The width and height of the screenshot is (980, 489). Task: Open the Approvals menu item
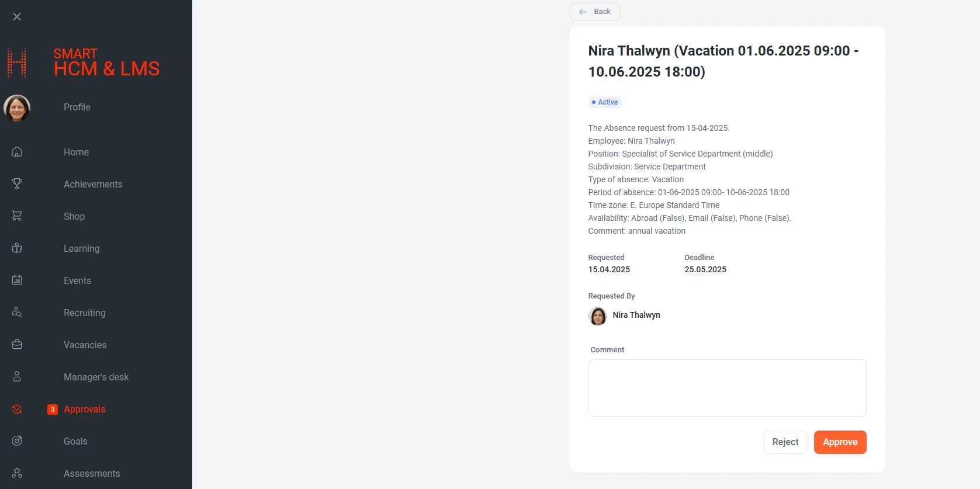(x=85, y=410)
